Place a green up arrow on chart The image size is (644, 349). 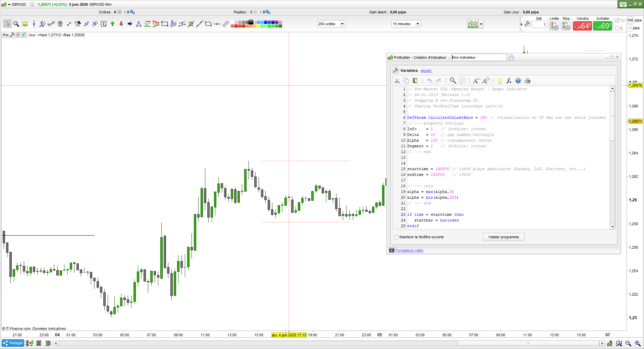pyautogui.click(x=112, y=24)
